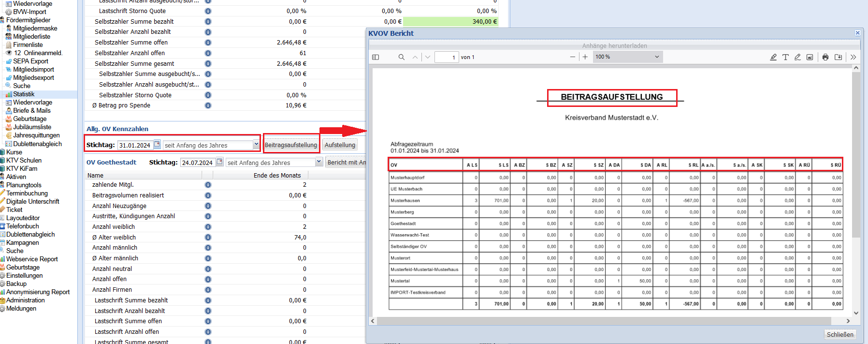This screenshot has height=344, width=868.
Task: Open Mitgliederliste in the sidebar
Action: 31,37
